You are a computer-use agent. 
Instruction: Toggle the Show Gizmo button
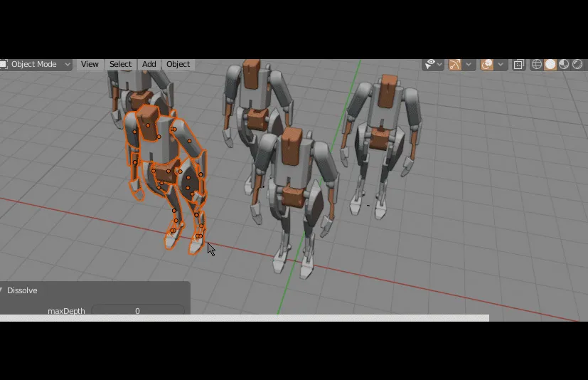point(454,65)
